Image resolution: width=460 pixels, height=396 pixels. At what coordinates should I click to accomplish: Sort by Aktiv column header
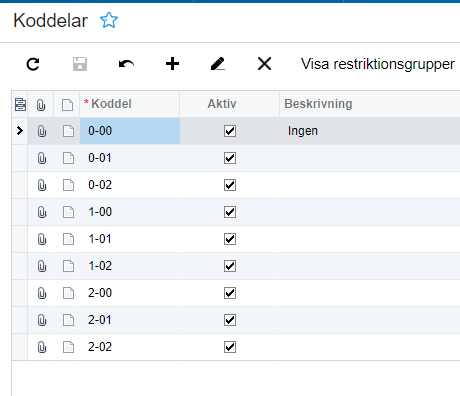[230, 104]
